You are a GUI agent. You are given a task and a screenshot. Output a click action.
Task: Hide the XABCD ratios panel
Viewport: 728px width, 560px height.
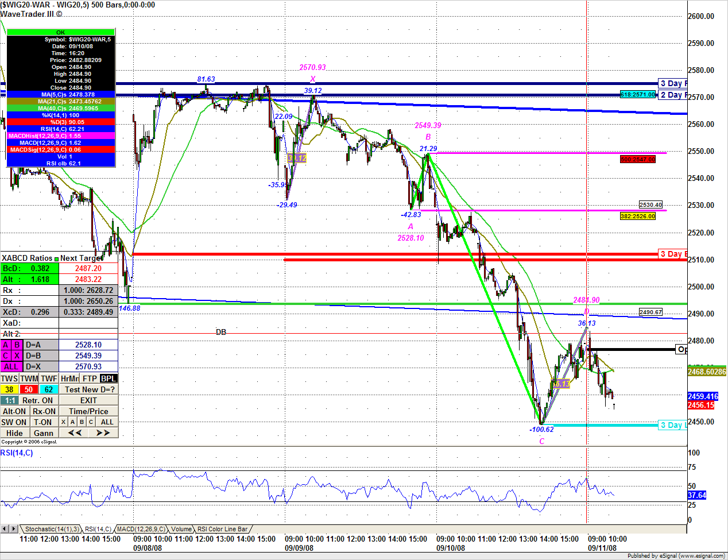(15, 433)
